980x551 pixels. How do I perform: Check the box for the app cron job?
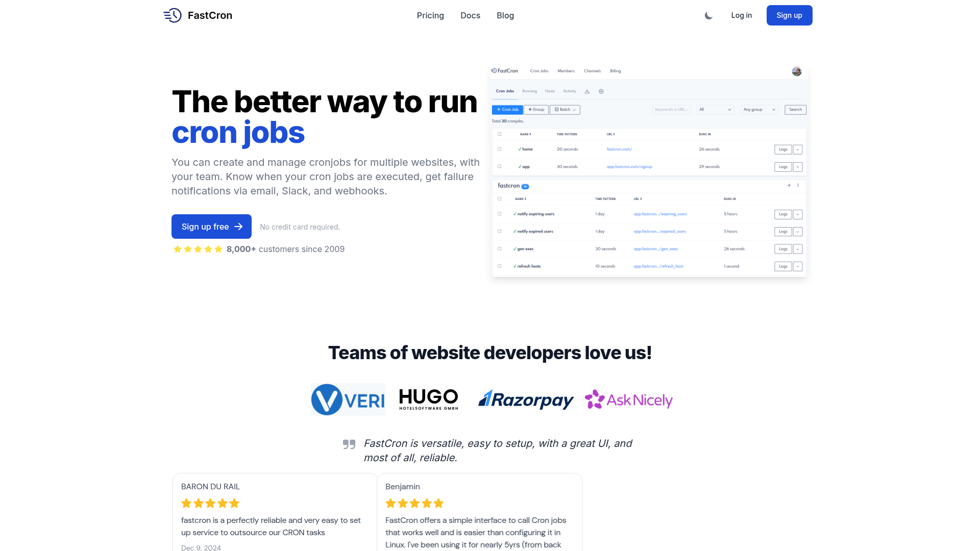click(x=500, y=166)
